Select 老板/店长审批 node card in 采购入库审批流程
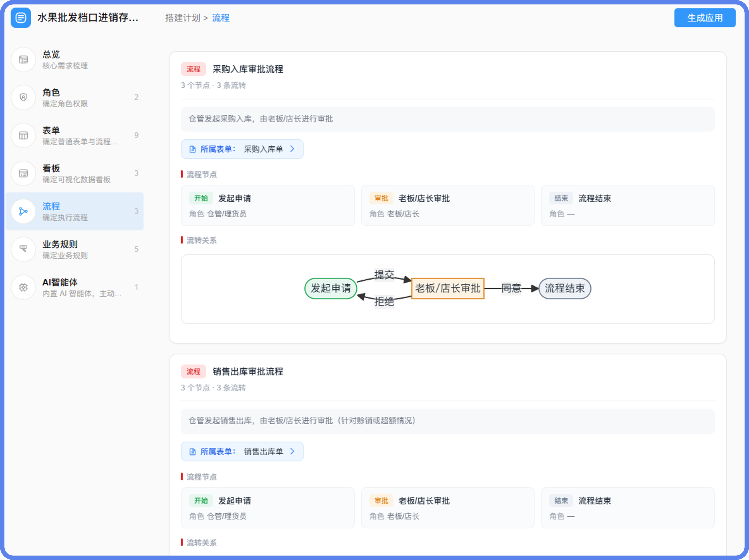749x560 pixels. [448, 205]
